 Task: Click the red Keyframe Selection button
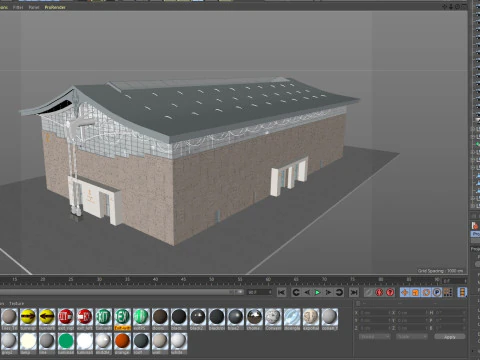390,292
